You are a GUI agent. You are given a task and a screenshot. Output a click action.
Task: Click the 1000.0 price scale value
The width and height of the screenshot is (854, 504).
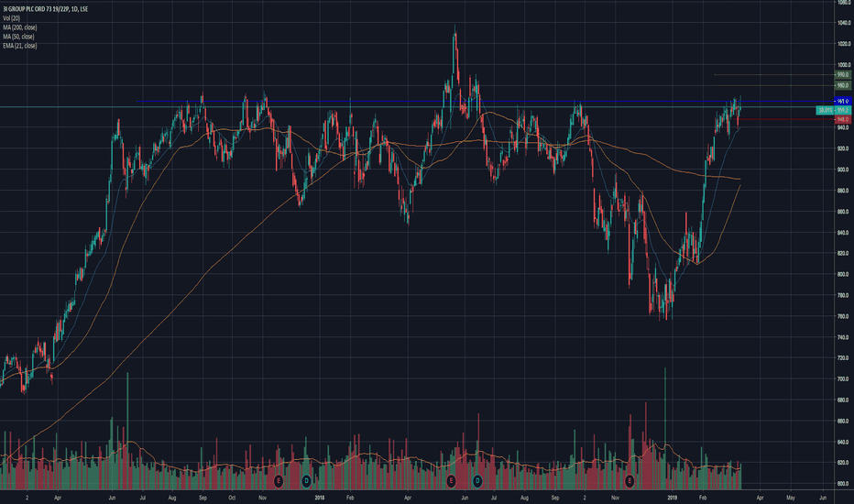(843, 65)
